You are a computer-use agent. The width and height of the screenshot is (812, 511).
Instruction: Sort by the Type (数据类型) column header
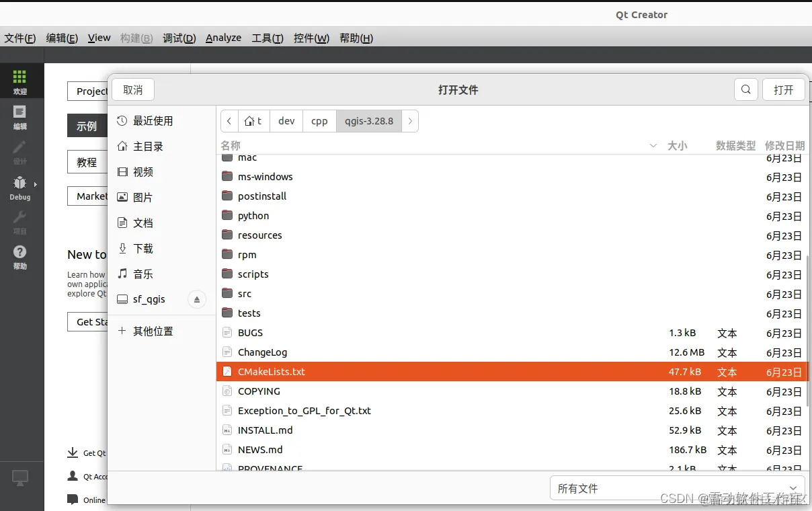(x=735, y=145)
